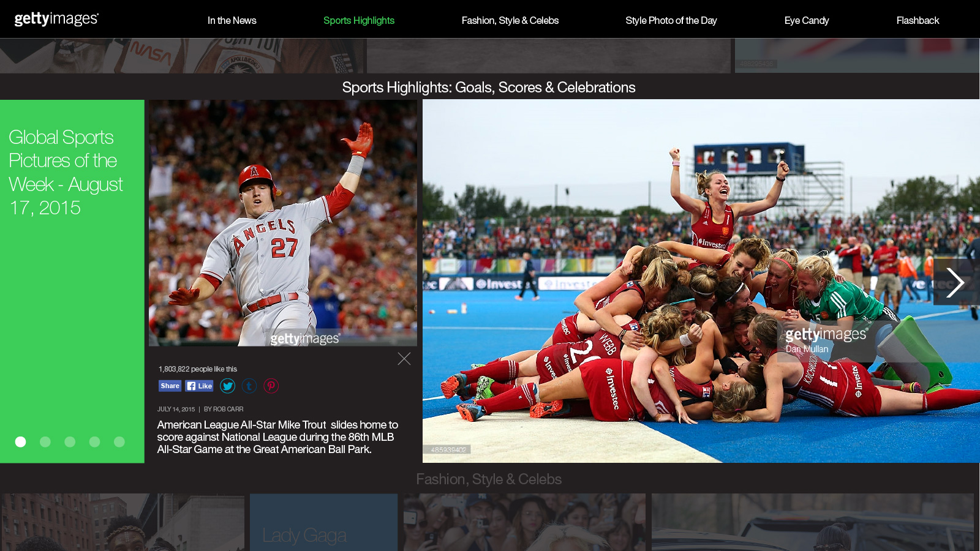The height and width of the screenshot is (551, 980).
Task: Click the Facebook Share button
Action: coord(170,386)
